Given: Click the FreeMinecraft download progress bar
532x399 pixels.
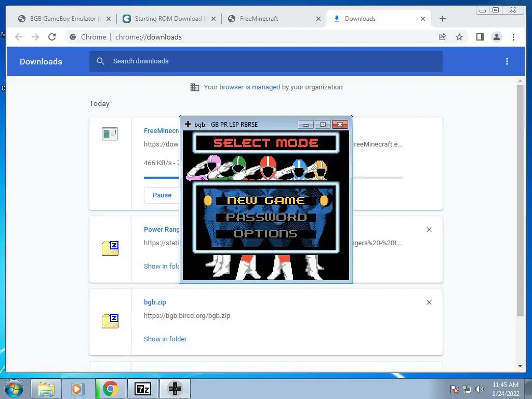Looking at the screenshot, I should coord(162,178).
